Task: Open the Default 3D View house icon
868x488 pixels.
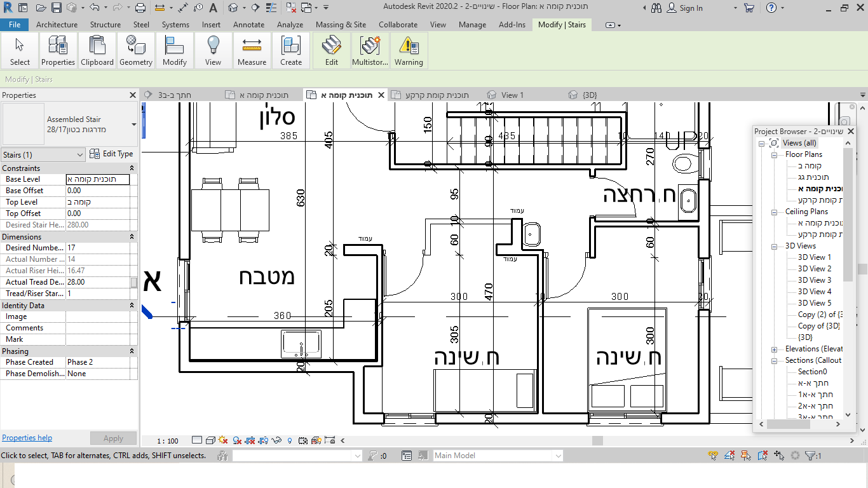Action: tap(233, 8)
